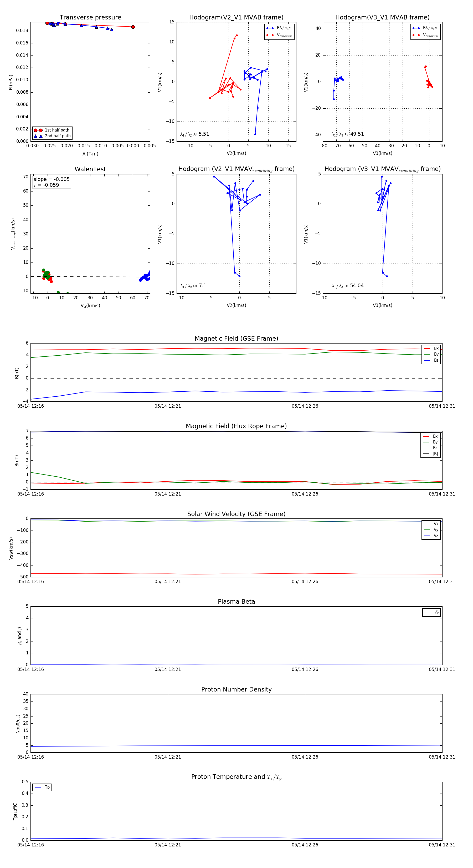This screenshot has height=868, width=473.
Task: Select the Vx legend entry
Action: click(431, 524)
